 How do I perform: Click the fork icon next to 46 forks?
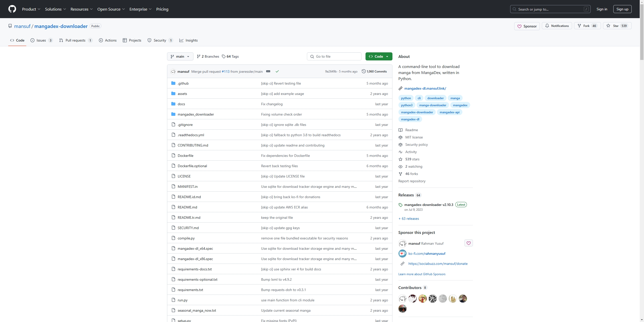click(x=400, y=174)
